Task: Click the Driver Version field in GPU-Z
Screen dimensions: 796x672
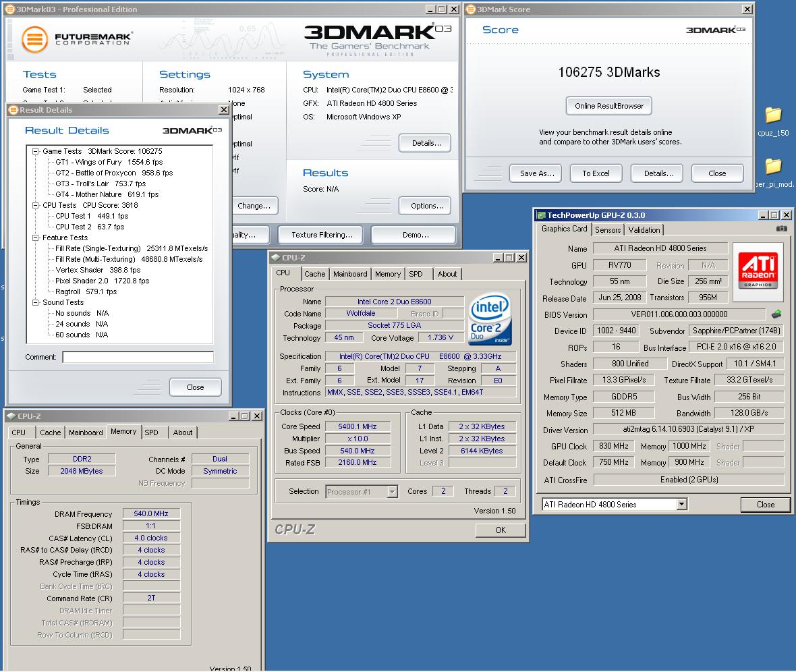Action: tap(689, 429)
